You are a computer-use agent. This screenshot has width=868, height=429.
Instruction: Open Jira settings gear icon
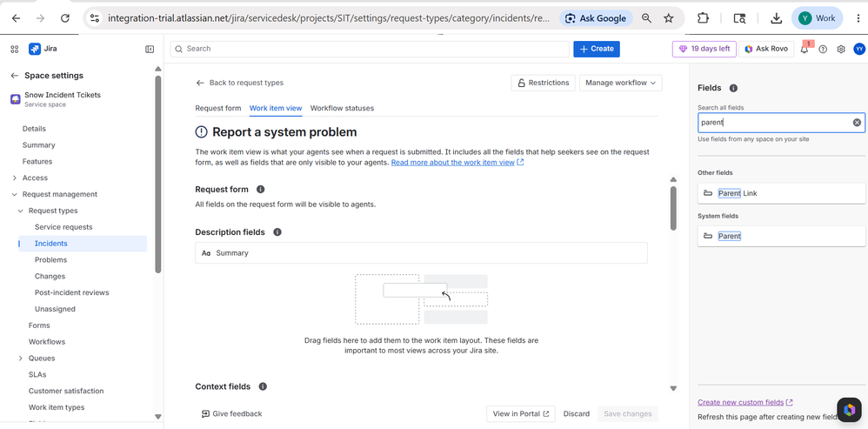point(841,50)
